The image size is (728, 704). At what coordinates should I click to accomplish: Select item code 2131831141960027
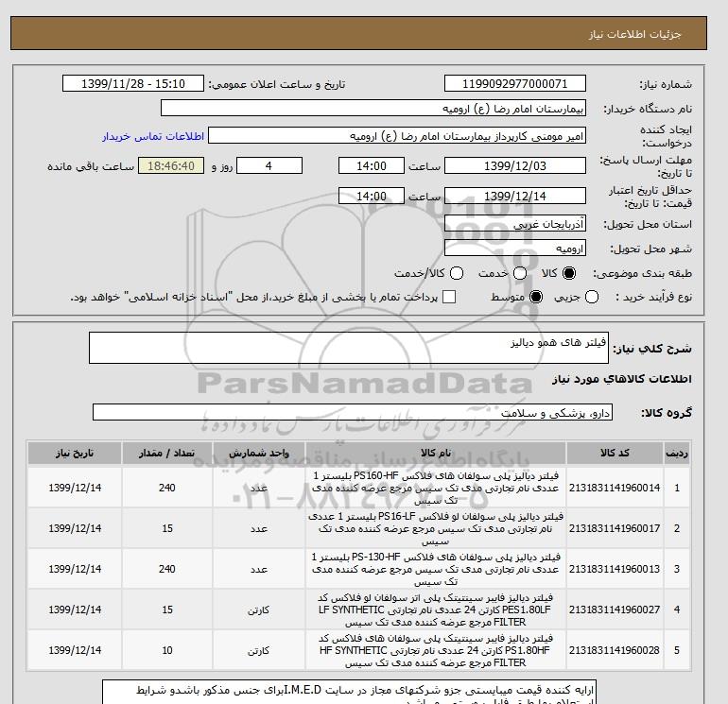click(x=615, y=610)
